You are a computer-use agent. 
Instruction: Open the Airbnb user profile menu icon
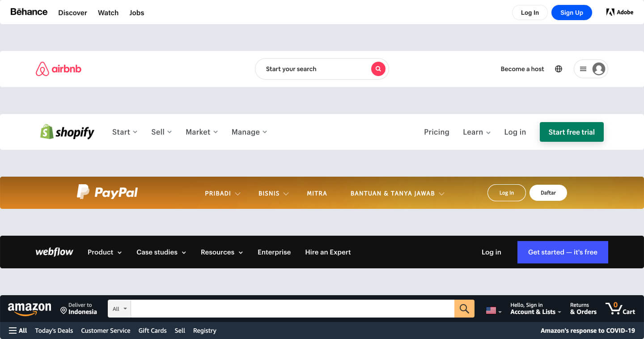click(599, 68)
